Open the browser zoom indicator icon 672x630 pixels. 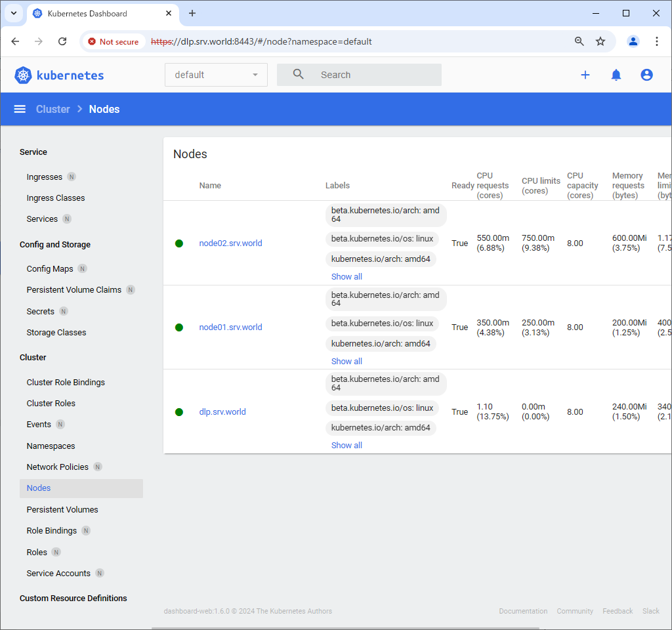tap(579, 41)
